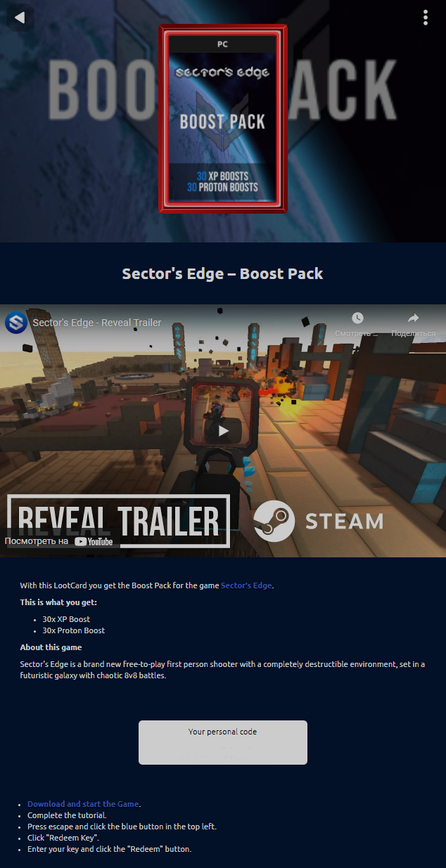Click 'Download and start the Game' link
Screen dimensions: 446x868
83,804
